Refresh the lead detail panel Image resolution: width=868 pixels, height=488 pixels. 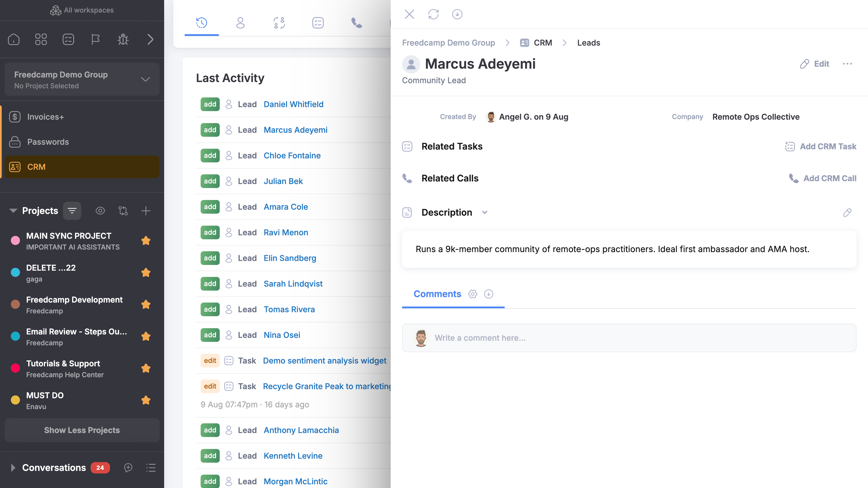(x=433, y=14)
